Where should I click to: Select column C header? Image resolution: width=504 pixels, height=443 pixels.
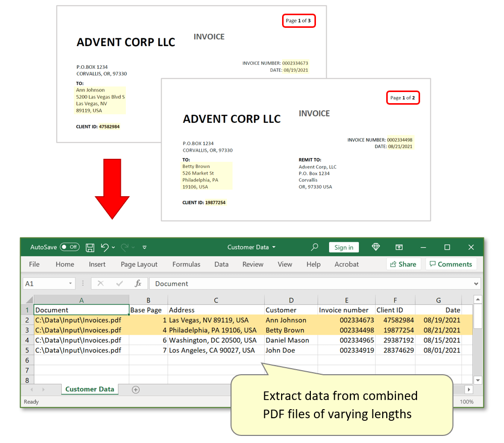click(216, 300)
